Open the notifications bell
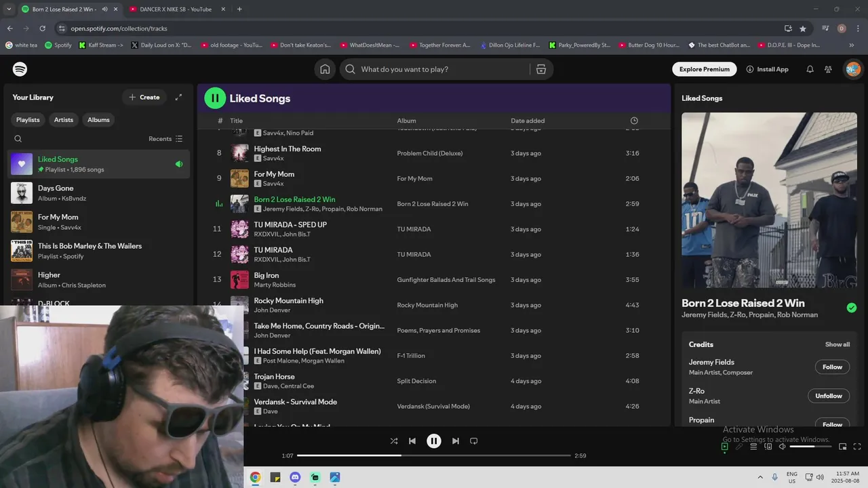The image size is (868, 488). click(x=810, y=69)
